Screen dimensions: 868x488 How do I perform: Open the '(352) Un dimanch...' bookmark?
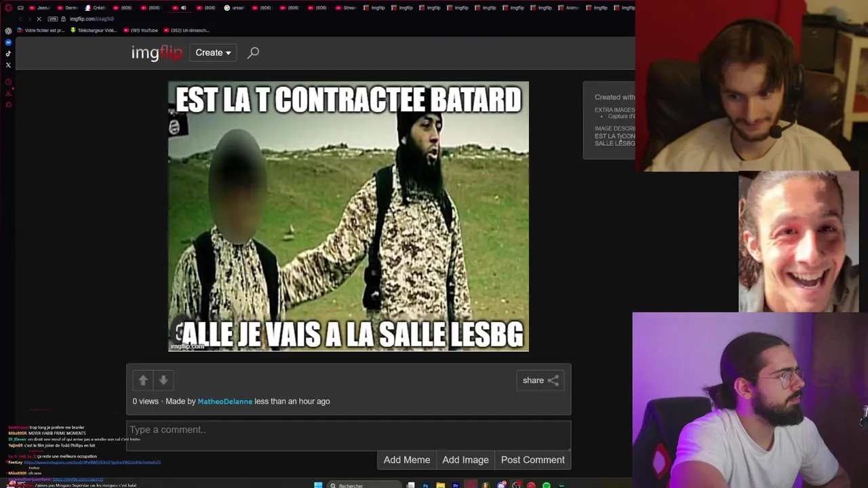coord(186,30)
